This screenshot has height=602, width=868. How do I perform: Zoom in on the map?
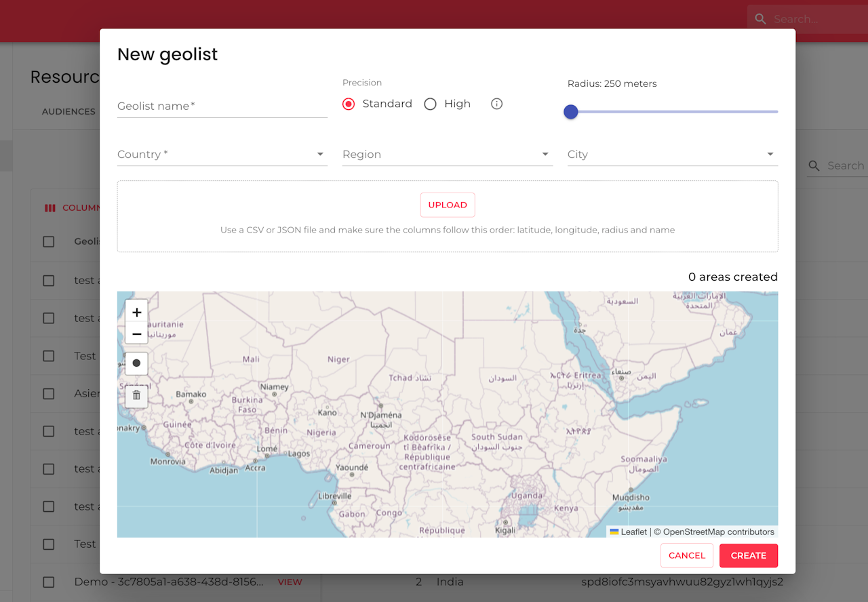click(x=136, y=312)
